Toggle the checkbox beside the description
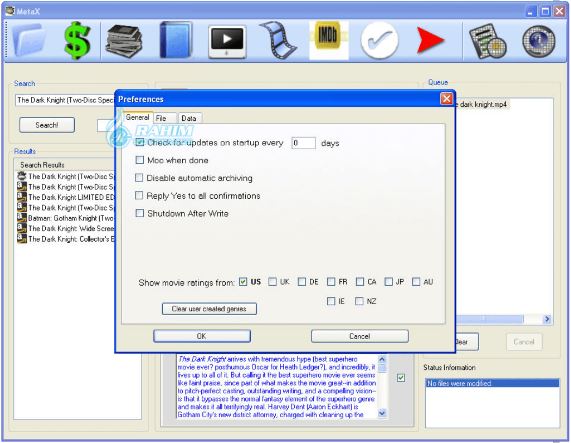Viewport: 571px width, 443px height. tap(401, 378)
